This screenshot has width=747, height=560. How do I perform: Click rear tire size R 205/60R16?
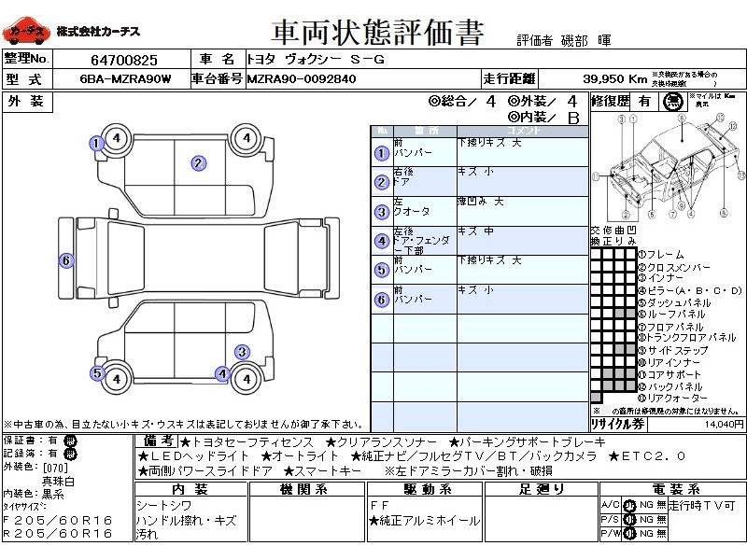tap(58, 533)
